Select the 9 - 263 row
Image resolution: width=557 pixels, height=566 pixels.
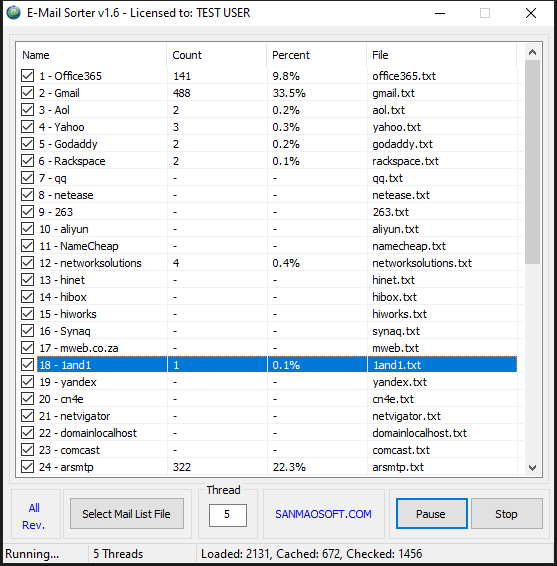[x=267, y=212]
